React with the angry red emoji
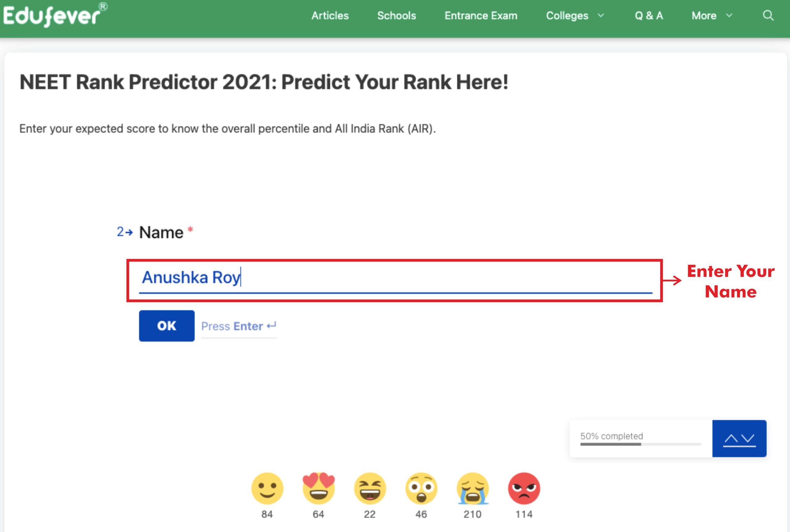 [x=524, y=488]
